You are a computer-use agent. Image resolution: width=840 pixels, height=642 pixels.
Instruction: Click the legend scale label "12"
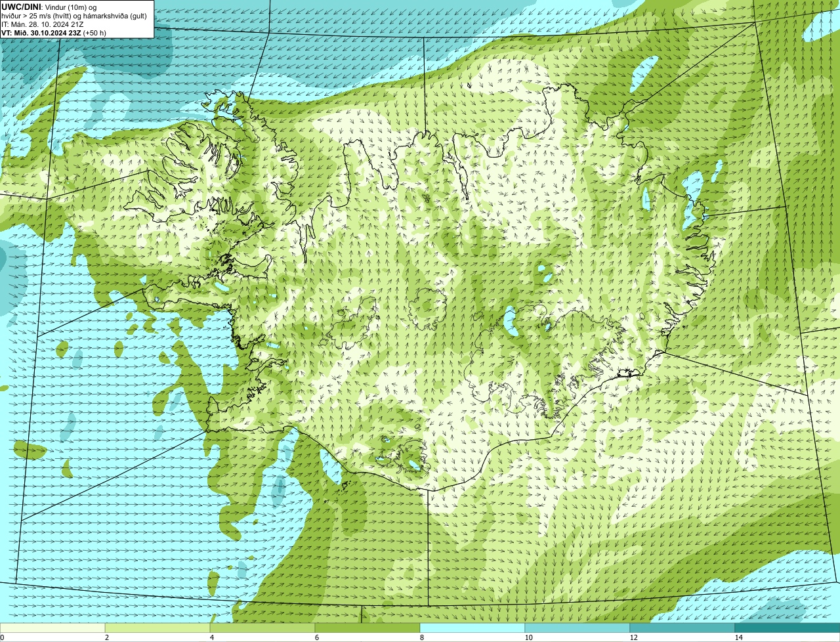tap(633, 637)
